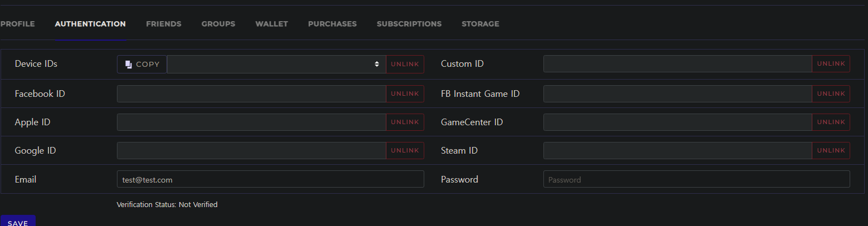This screenshot has width=868, height=226.
Task: Go to the Groups tab
Action: (x=218, y=24)
